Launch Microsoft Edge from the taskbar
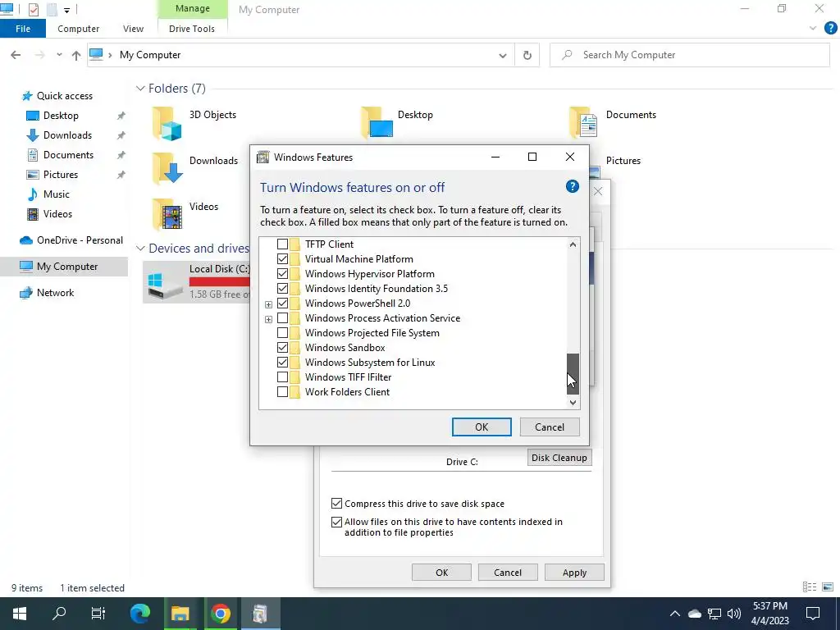The image size is (840, 630). coord(140,614)
